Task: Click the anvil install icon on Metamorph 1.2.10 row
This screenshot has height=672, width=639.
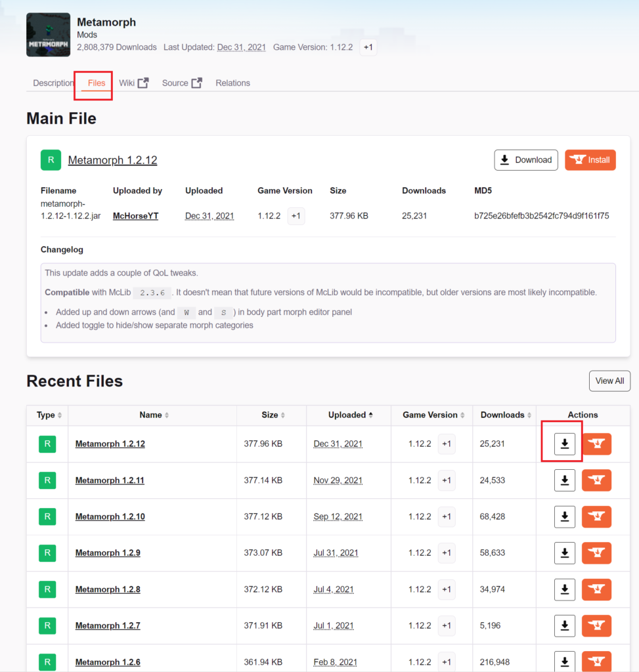Action: click(596, 516)
